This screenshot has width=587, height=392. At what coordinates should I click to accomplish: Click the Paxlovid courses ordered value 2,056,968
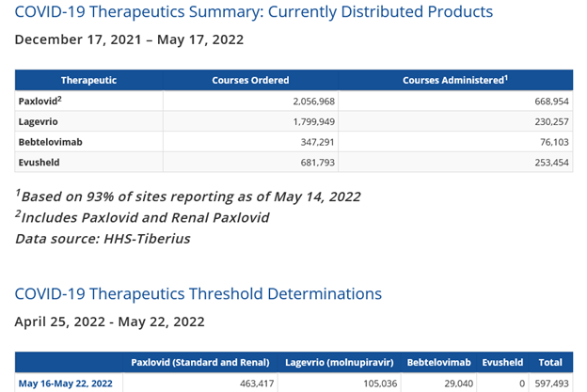pos(309,101)
